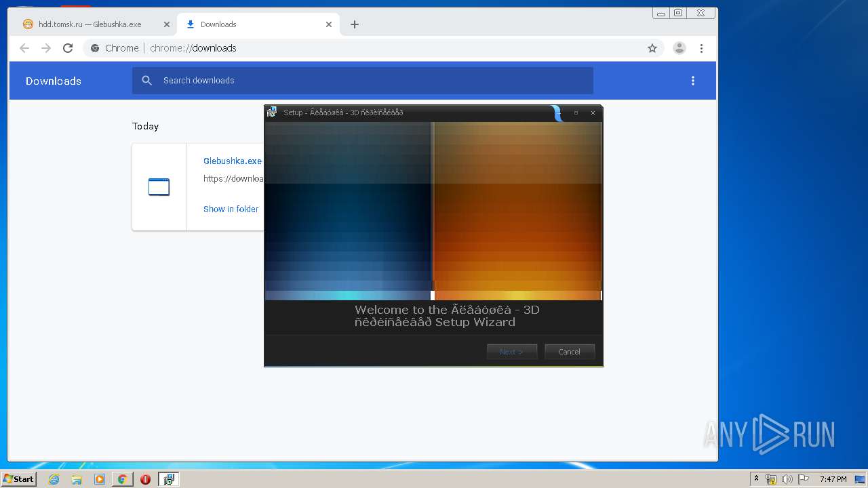Image resolution: width=868 pixels, height=488 pixels.
Task: Click Next in the Setup Wizard
Action: 512,352
